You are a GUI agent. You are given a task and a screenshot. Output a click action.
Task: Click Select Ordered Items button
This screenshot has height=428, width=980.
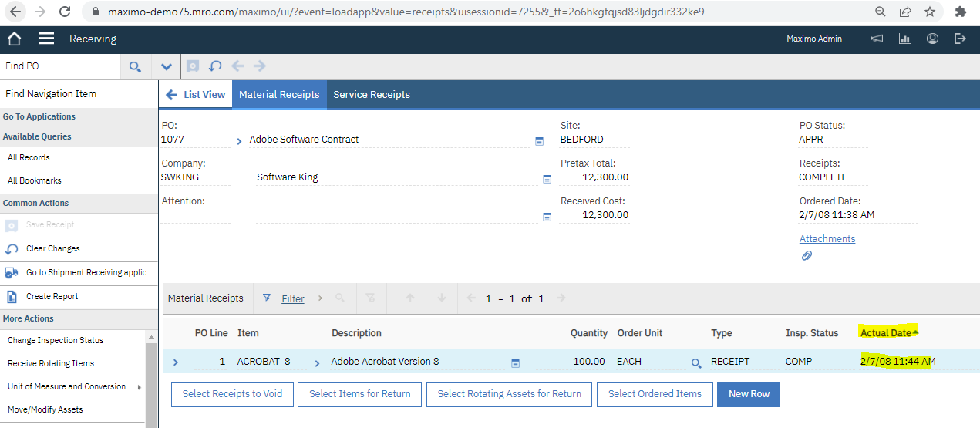[x=655, y=394]
